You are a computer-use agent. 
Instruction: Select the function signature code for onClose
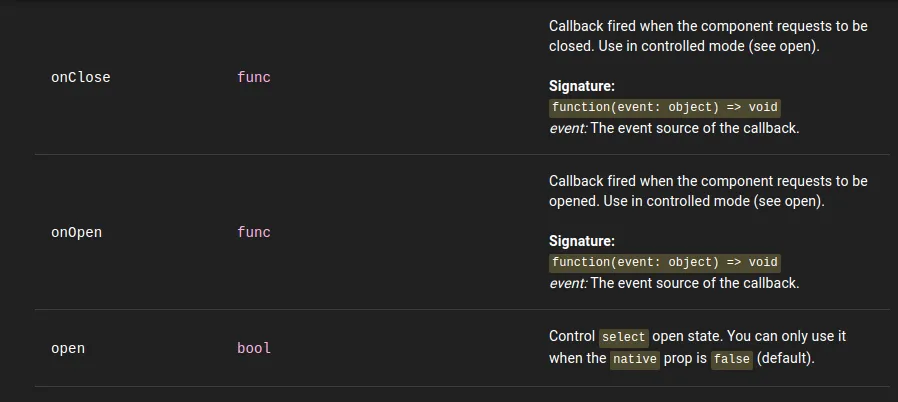[x=664, y=107]
